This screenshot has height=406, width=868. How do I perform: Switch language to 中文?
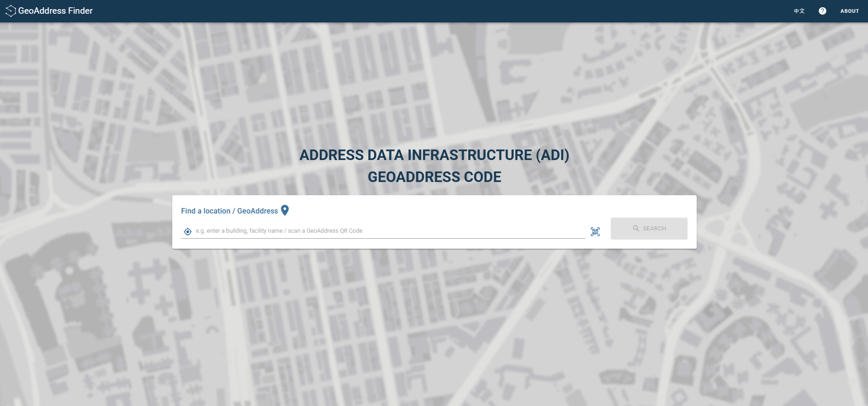tap(799, 11)
